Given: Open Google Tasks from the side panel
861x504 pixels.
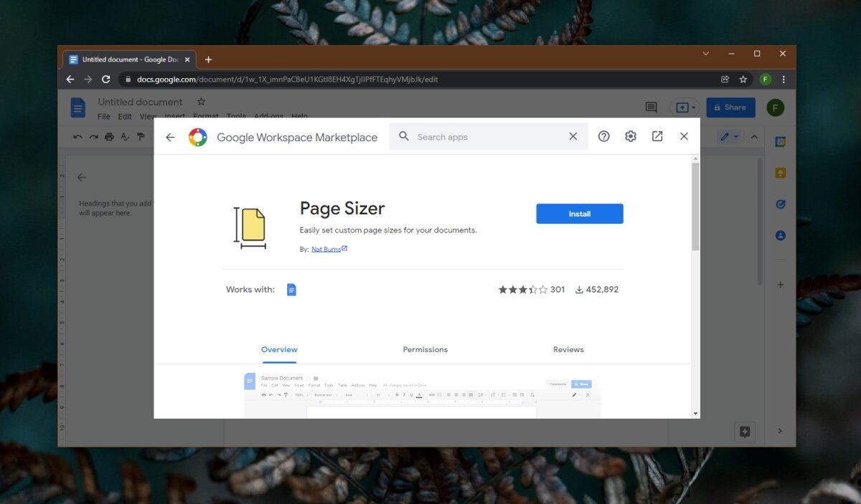Looking at the screenshot, I should (x=780, y=204).
